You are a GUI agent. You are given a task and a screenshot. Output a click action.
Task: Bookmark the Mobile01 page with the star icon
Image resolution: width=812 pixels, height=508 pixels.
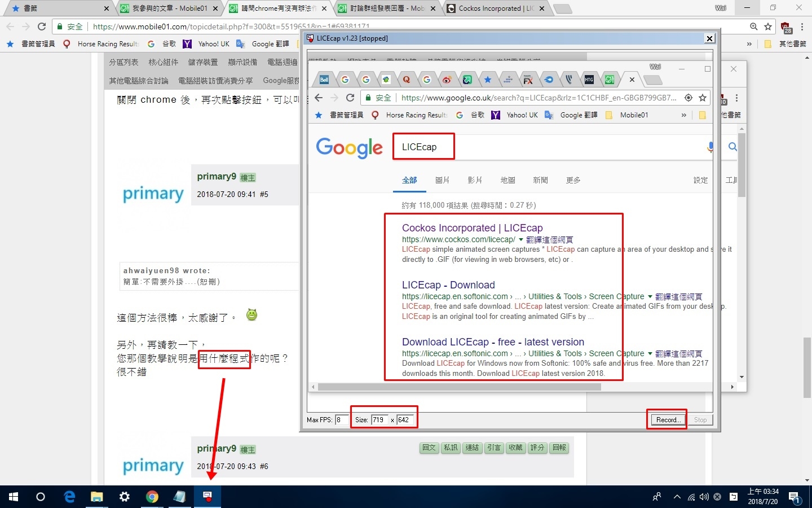768,27
